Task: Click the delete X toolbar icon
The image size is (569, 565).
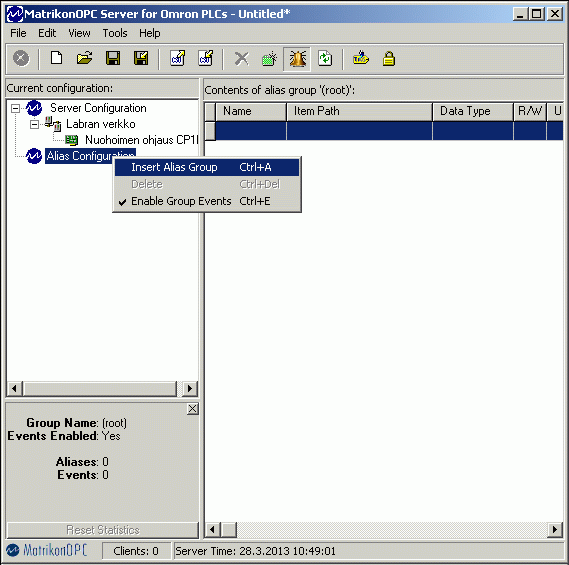Action: pyautogui.click(x=241, y=58)
